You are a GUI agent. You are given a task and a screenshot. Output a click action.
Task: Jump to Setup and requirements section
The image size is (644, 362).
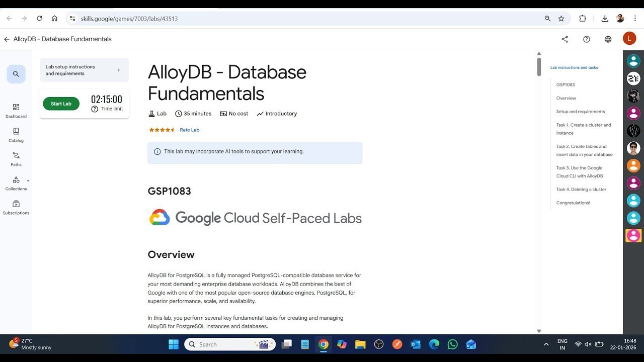click(x=581, y=112)
